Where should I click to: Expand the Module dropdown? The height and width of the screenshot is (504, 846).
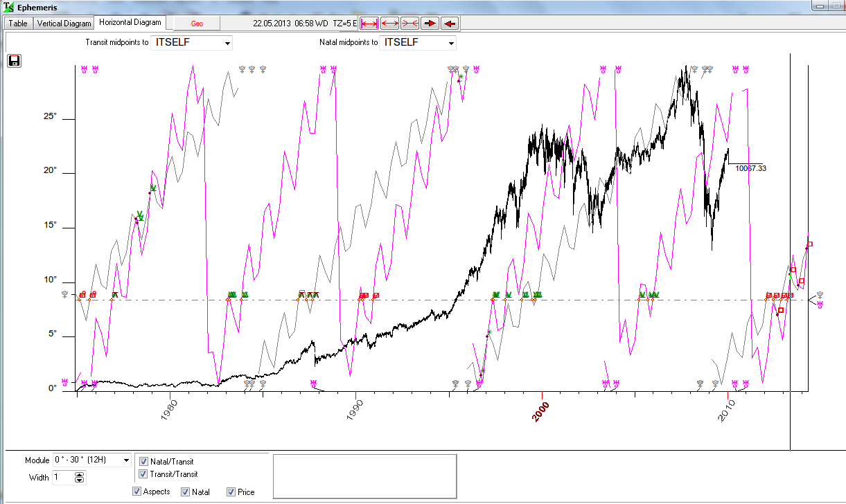tap(125, 460)
